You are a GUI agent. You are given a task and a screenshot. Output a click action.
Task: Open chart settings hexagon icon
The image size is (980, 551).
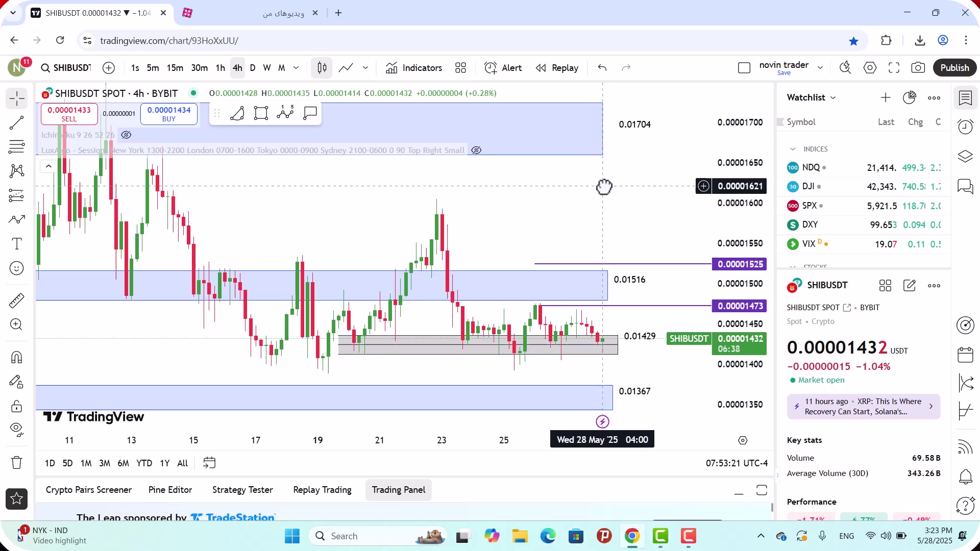pyautogui.click(x=870, y=68)
